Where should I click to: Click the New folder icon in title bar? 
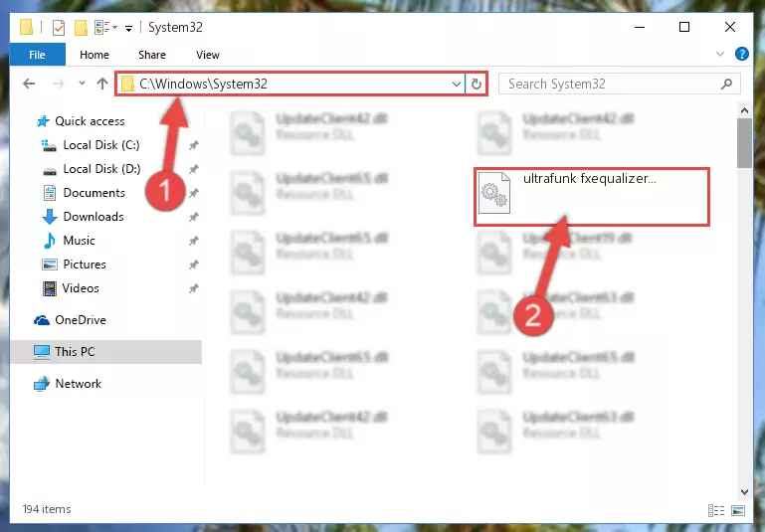pyautogui.click(x=81, y=28)
